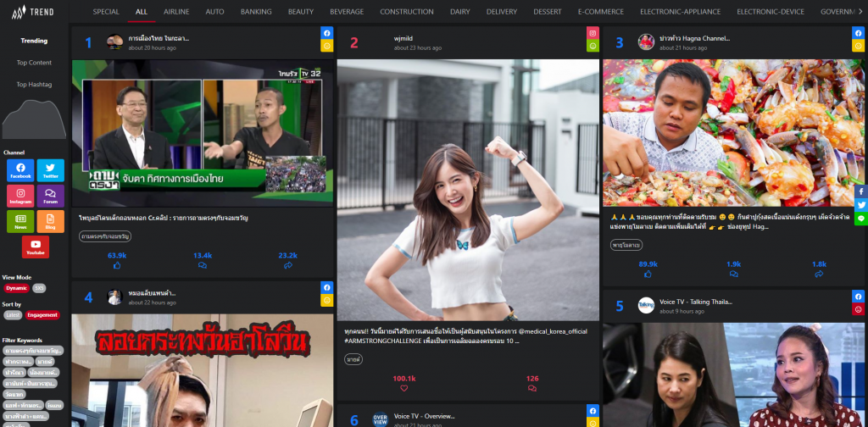Open the BANKING category tab
The height and width of the screenshot is (427, 868).
tap(255, 12)
